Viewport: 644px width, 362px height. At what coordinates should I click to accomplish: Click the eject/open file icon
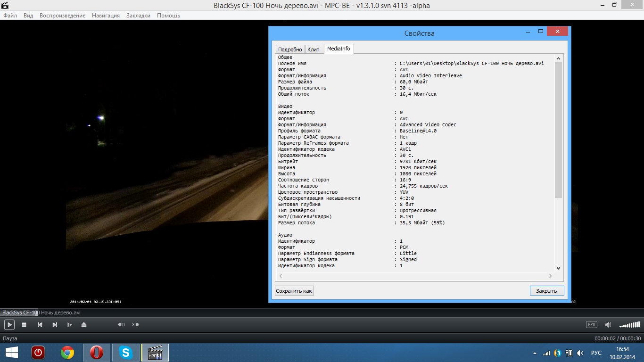[x=84, y=325]
